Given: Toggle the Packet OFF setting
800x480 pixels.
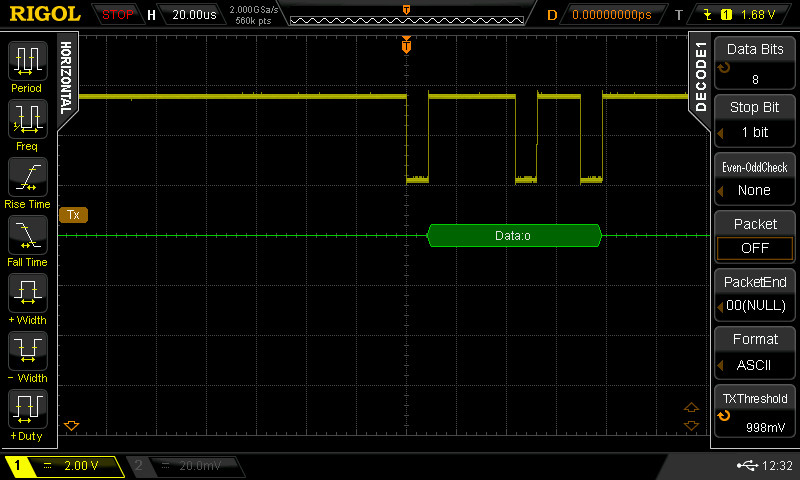Looking at the screenshot, I should [x=755, y=237].
